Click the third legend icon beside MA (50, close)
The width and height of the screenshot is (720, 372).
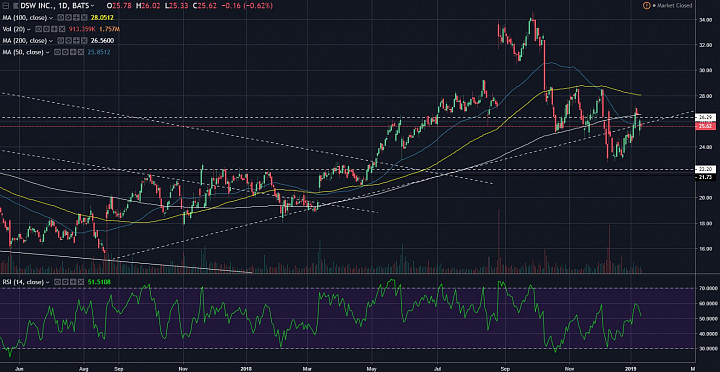pyautogui.click(x=73, y=52)
